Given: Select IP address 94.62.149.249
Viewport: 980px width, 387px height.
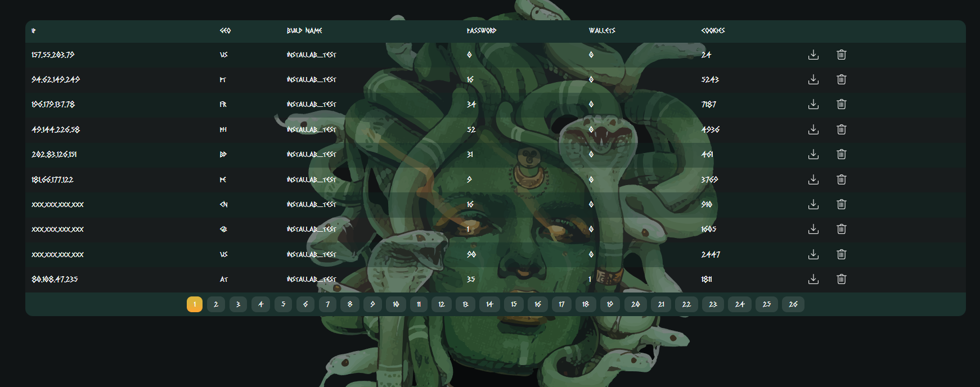Looking at the screenshot, I should [56, 79].
